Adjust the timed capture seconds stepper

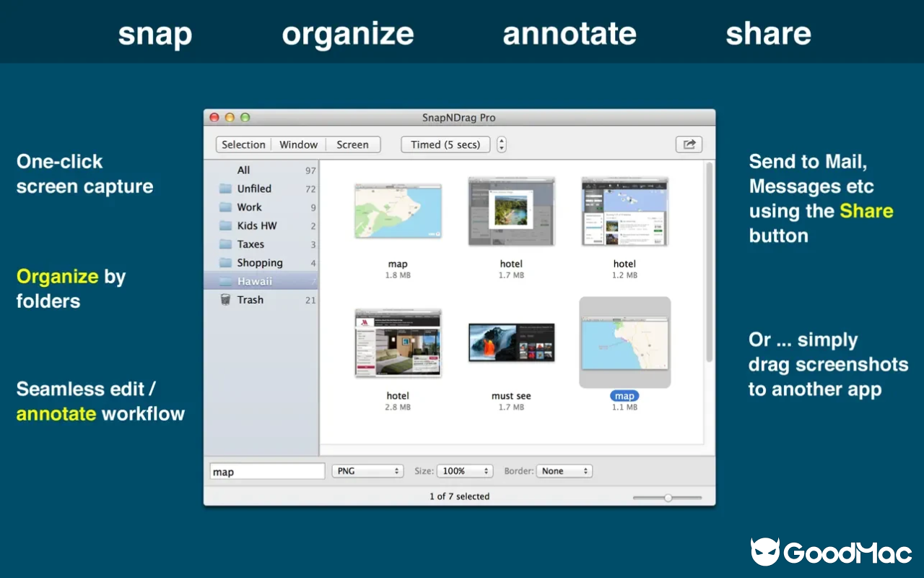click(x=502, y=144)
